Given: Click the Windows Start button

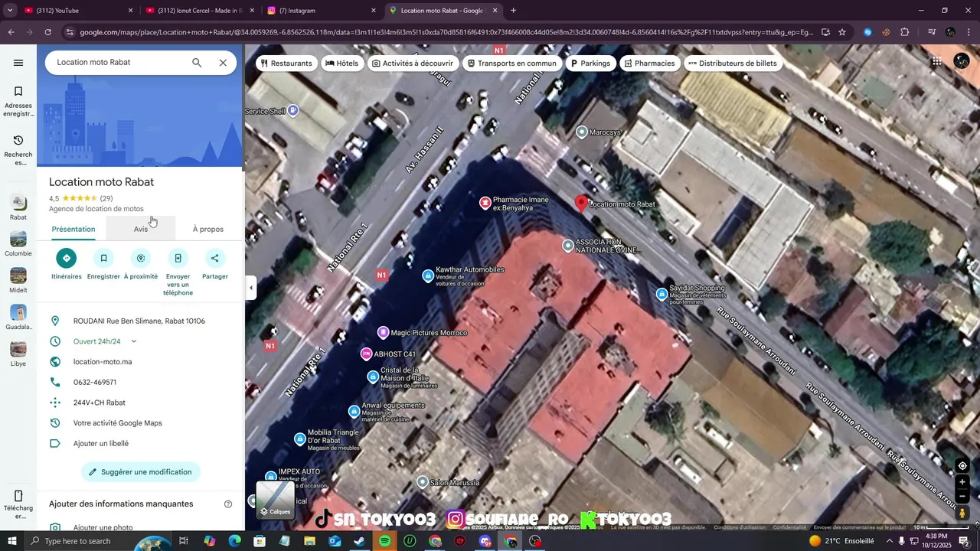Looking at the screenshot, I should pos(11,541).
